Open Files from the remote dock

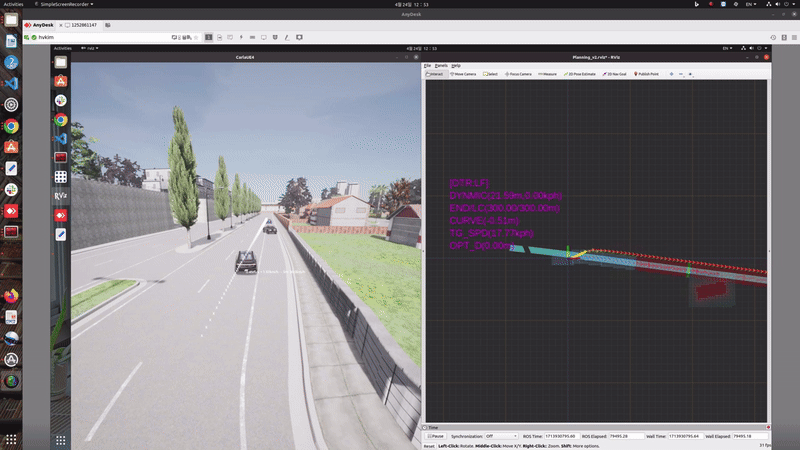pos(61,62)
